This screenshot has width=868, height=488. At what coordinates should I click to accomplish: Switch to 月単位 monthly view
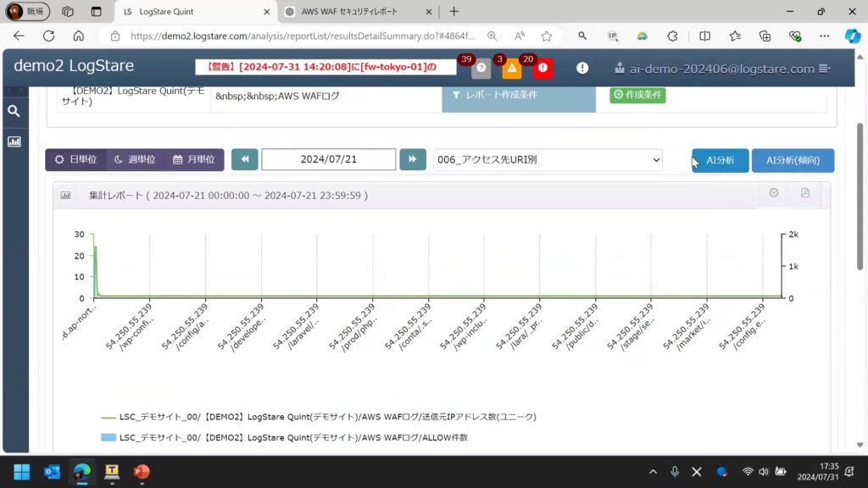(194, 159)
